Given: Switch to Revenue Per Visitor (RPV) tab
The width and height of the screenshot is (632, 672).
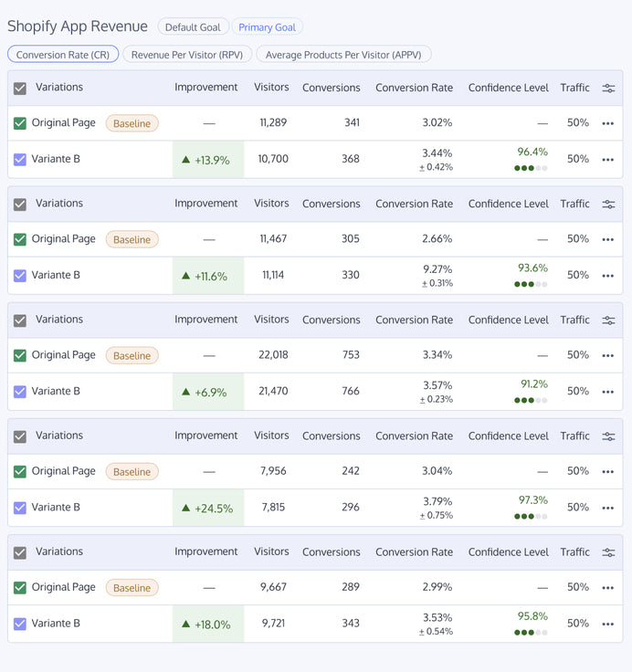Looking at the screenshot, I should 187,55.
